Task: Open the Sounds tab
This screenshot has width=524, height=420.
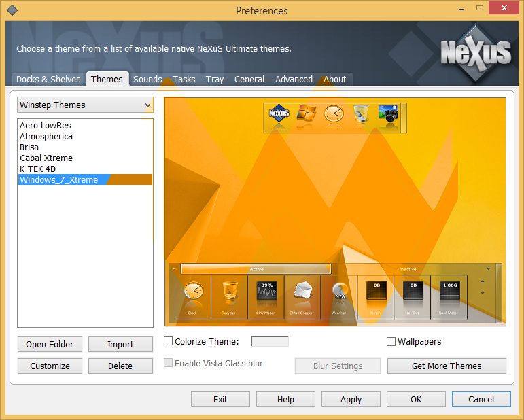Action: pyautogui.click(x=147, y=80)
